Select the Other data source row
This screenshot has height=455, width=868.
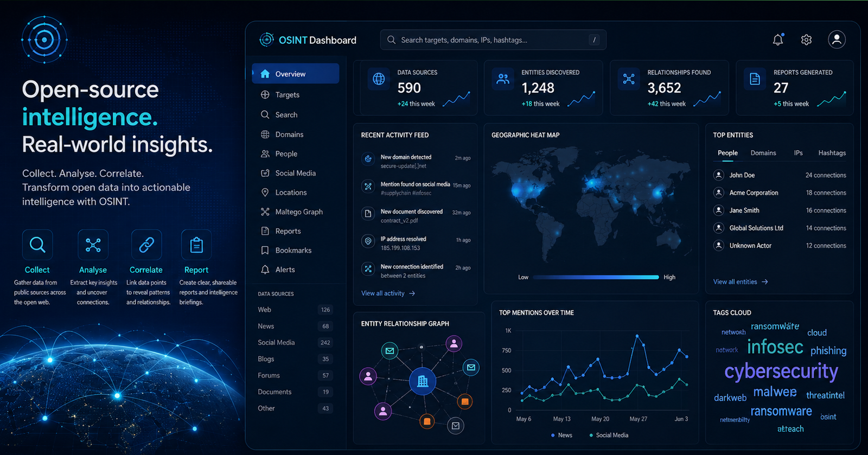click(x=295, y=408)
